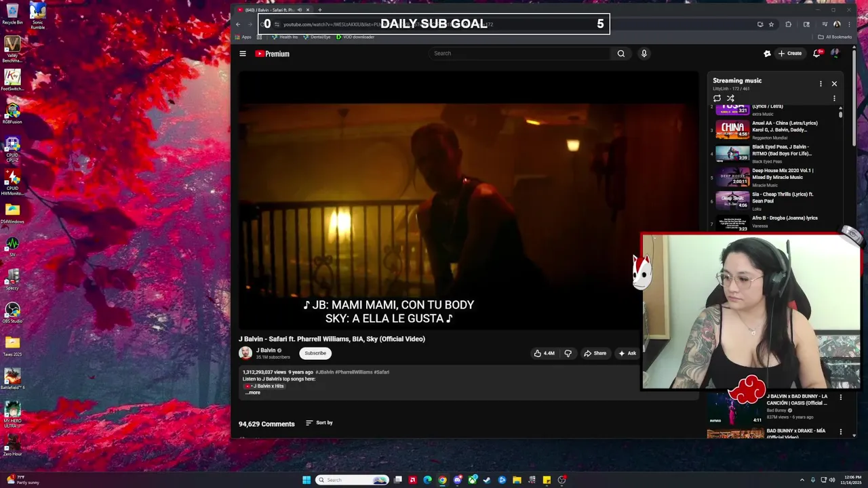Open the weather widget Partly sunny

[23, 480]
